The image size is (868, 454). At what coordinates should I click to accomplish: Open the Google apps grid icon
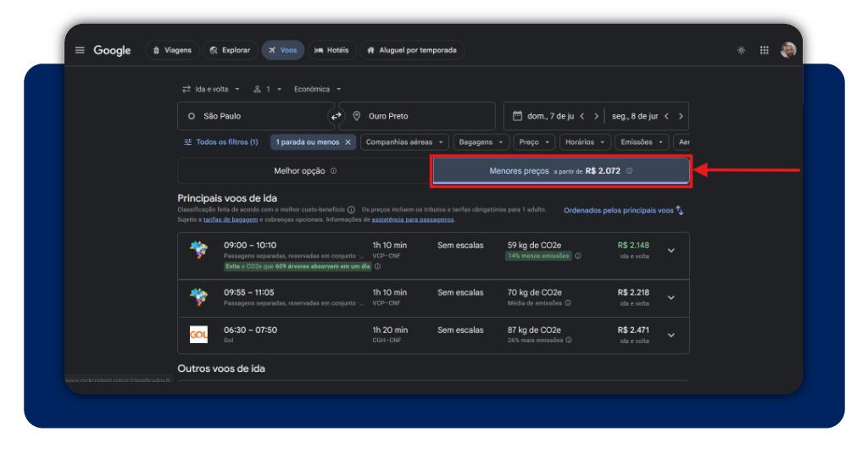pyautogui.click(x=764, y=50)
